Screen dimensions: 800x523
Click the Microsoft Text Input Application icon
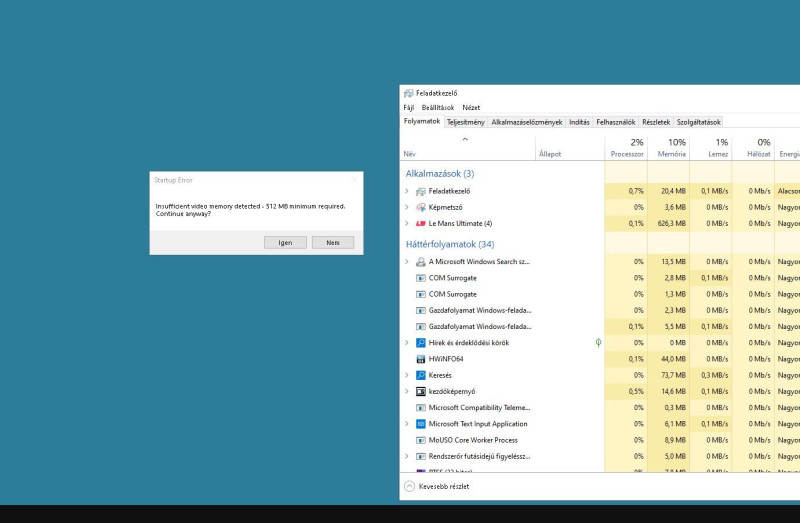tap(420, 424)
